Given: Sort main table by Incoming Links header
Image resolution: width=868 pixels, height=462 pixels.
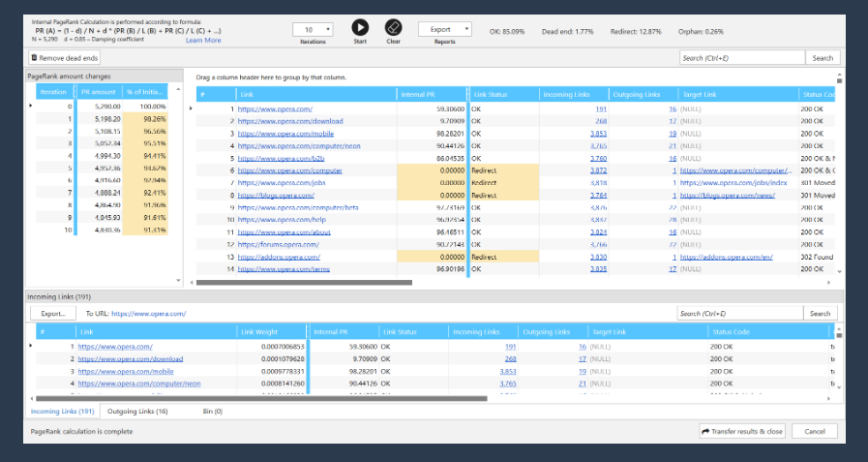Looking at the screenshot, I should 574,94.
